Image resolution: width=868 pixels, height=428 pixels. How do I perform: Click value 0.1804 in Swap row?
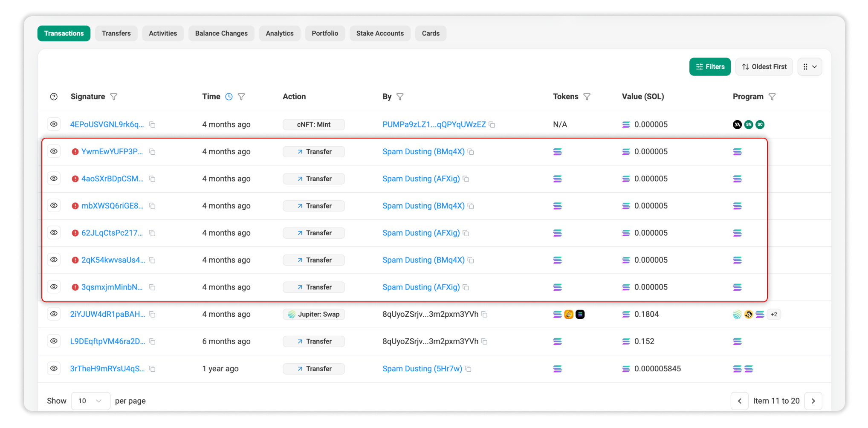coord(646,314)
